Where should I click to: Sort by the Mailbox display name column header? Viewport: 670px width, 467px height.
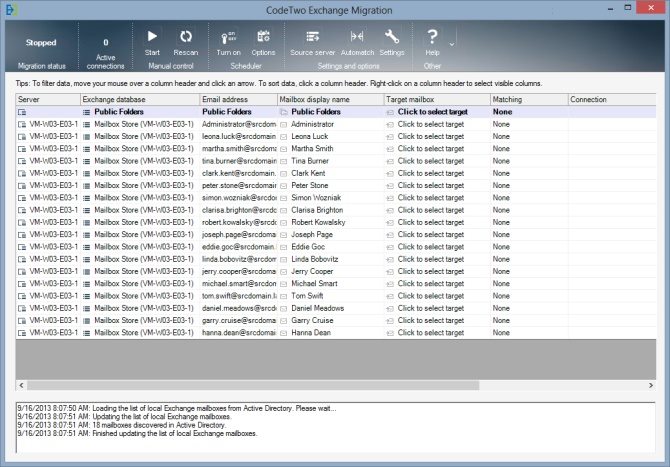click(331, 100)
